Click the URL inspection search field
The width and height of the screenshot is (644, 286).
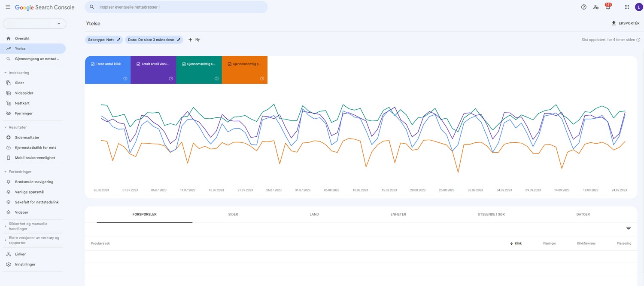pos(176,6)
